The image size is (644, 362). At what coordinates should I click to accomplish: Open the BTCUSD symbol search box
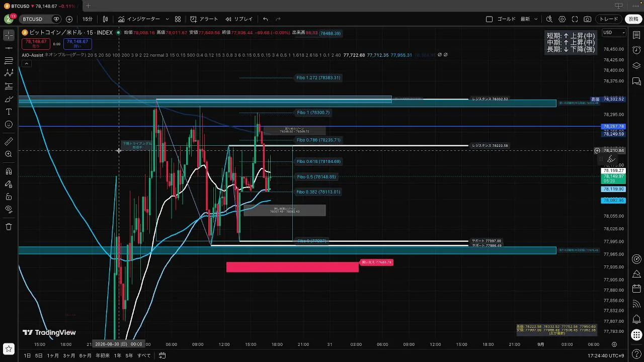[x=33, y=19]
